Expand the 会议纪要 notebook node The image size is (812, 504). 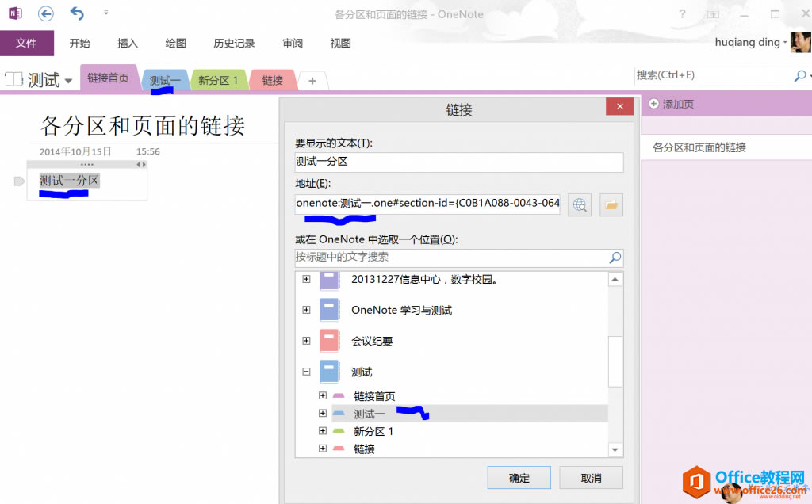pyautogui.click(x=307, y=341)
